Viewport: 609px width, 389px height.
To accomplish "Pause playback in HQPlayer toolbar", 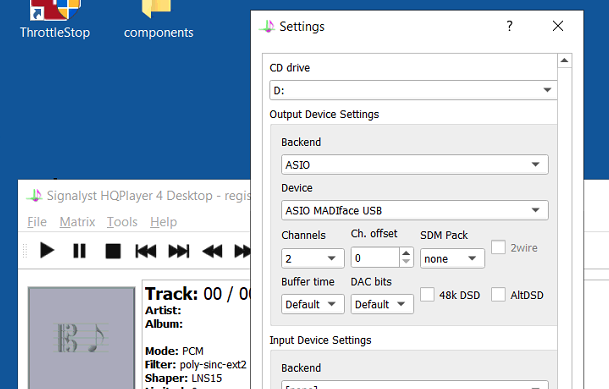I will (x=80, y=251).
